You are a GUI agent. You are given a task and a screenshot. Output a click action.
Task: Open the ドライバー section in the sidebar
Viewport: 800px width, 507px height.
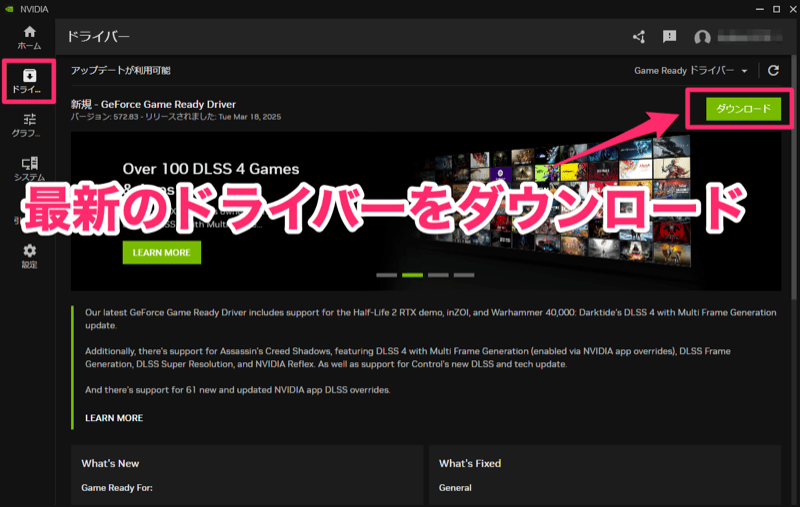(29, 82)
